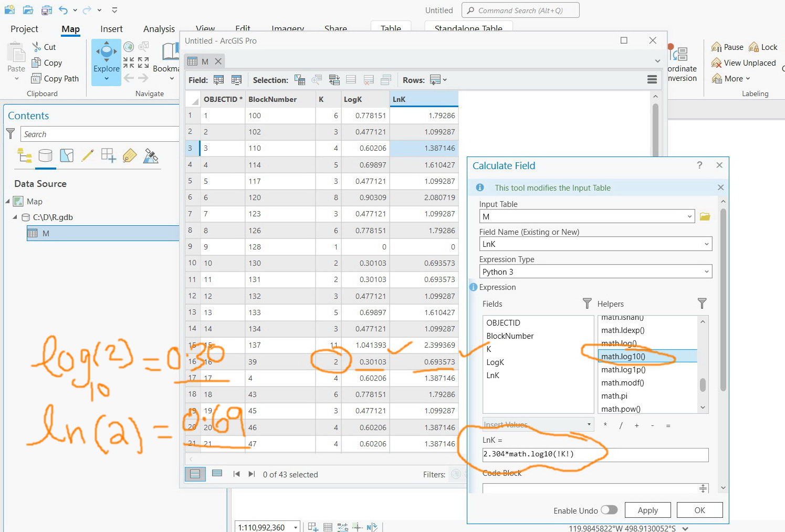Toggle Enable Undo in Calculate Field

[x=609, y=510]
